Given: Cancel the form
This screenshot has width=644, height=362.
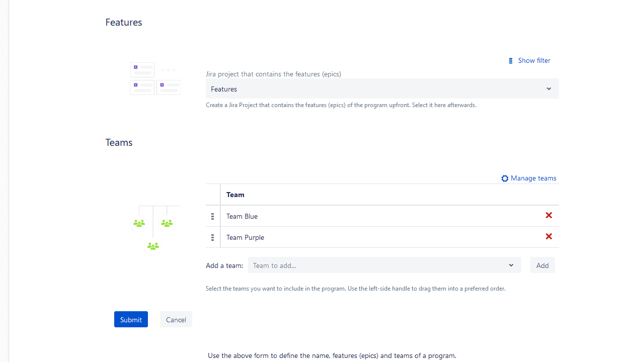Looking at the screenshot, I should pyautogui.click(x=176, y=319).
